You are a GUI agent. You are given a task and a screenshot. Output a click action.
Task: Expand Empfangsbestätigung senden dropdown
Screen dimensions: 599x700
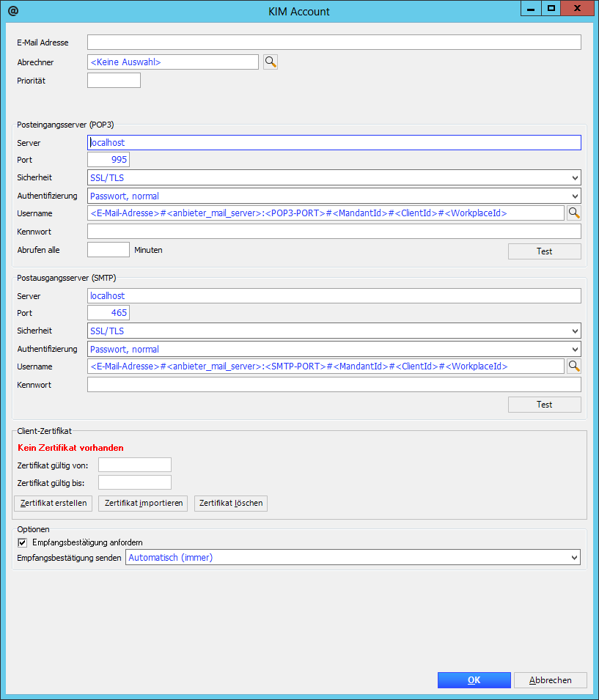tap(353, 558)
